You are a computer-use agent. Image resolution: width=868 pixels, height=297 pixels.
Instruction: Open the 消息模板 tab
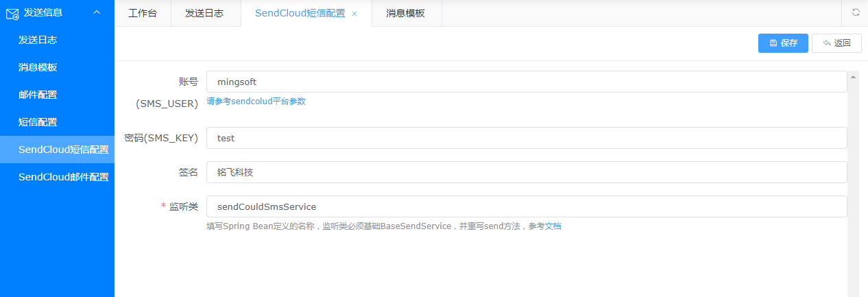pos(405,13)
